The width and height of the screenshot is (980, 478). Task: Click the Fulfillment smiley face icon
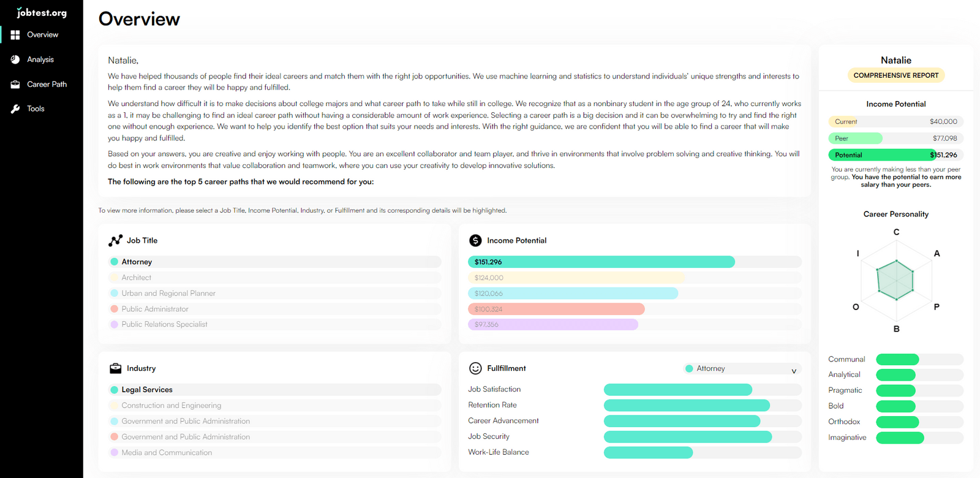pos(475,368)
